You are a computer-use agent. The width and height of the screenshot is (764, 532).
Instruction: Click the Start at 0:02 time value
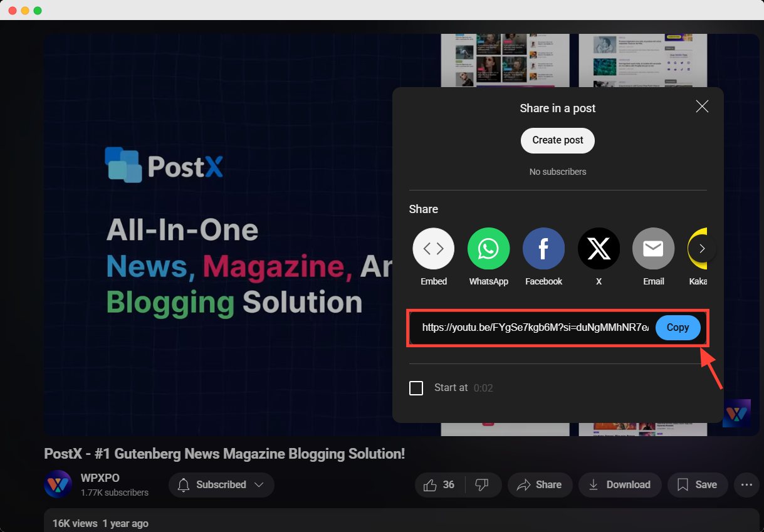(483, 388)
